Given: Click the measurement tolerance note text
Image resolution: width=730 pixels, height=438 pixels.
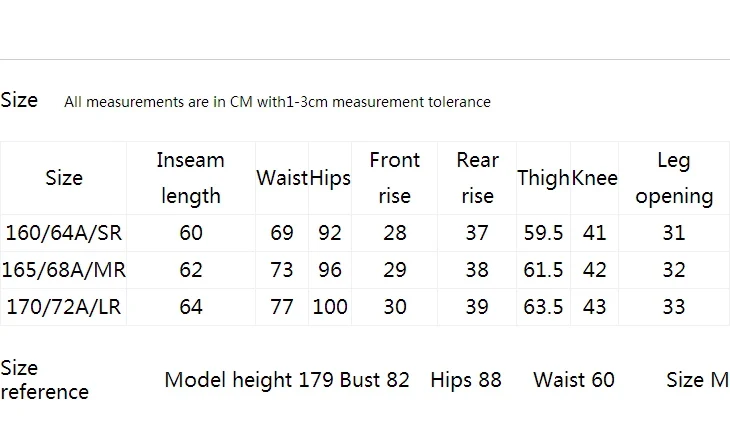Looking at the screenshot, I should point(277,102).
